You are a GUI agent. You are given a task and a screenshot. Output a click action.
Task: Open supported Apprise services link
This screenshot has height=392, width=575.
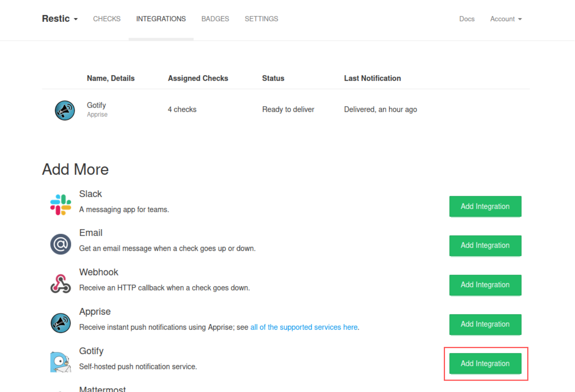coord(304,327)
